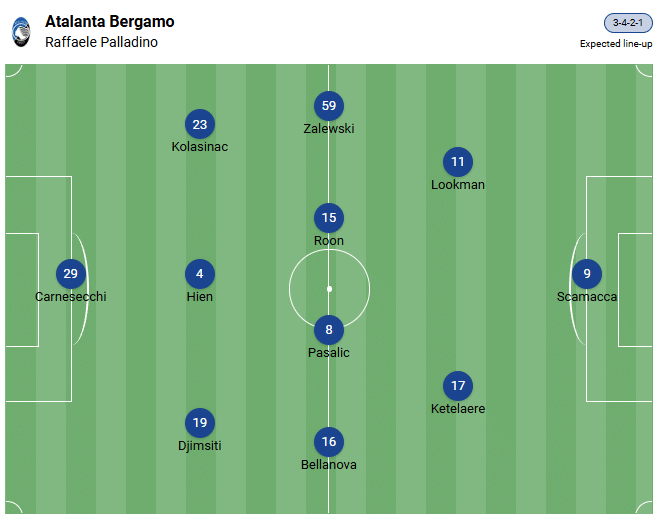
Task: Select Hien's number 4 player circle
Action: 200,274
